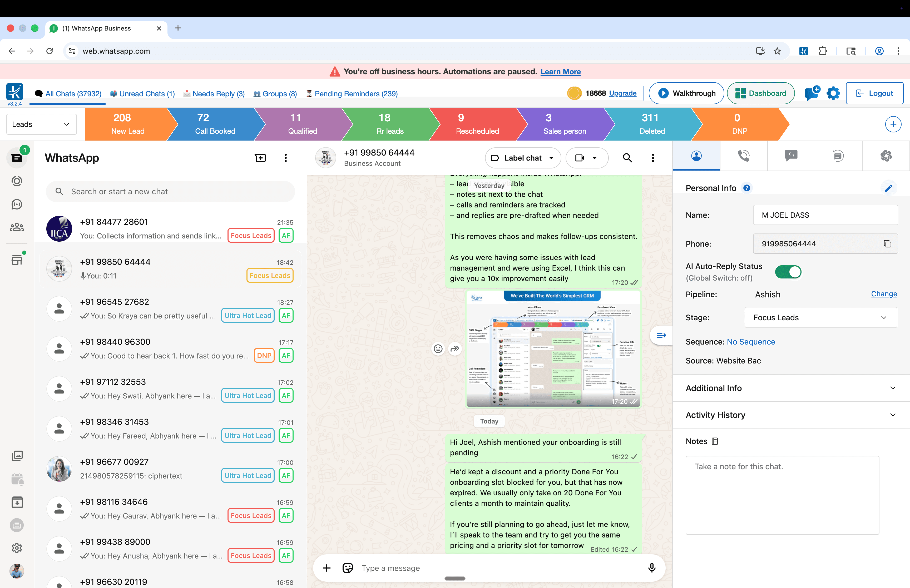Select the New Lead stage with 208
Viewport: 910px width, 588px height.
point(127,124)
